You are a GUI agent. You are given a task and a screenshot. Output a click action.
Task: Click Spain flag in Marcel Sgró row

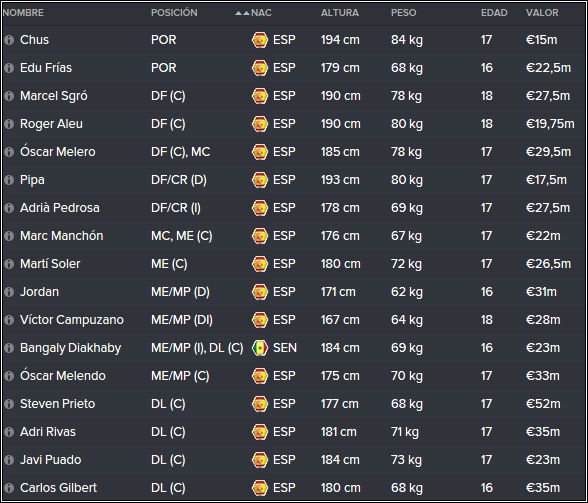(260, 96)
